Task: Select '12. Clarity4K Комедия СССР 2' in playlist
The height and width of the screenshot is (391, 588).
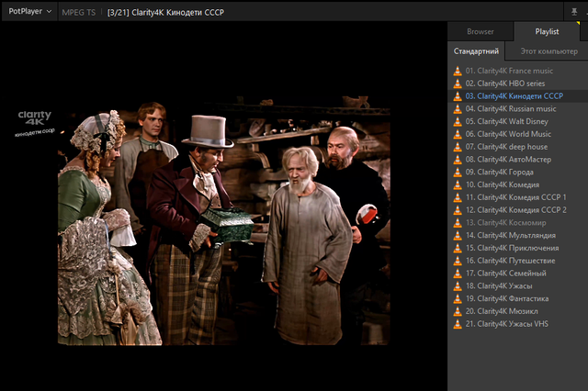Action: pyautogui.click(x=518, y=210)
